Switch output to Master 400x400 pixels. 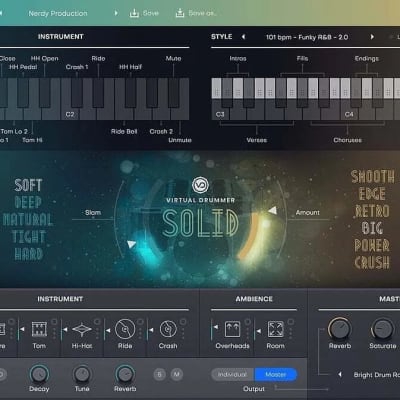[x=276, y=375]
